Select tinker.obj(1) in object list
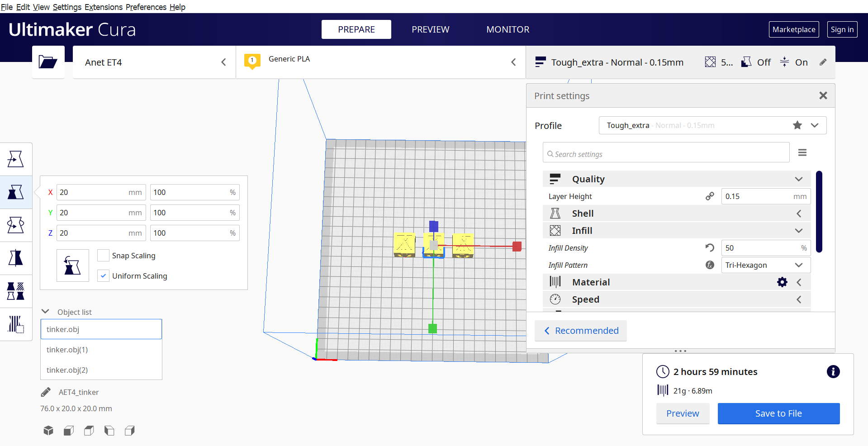 [x=101, y=350]
